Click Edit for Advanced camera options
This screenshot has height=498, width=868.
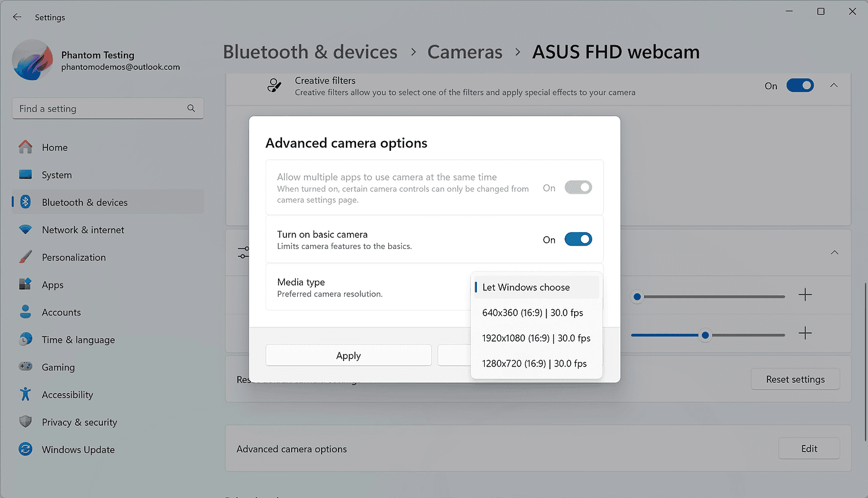coord(809,448)
